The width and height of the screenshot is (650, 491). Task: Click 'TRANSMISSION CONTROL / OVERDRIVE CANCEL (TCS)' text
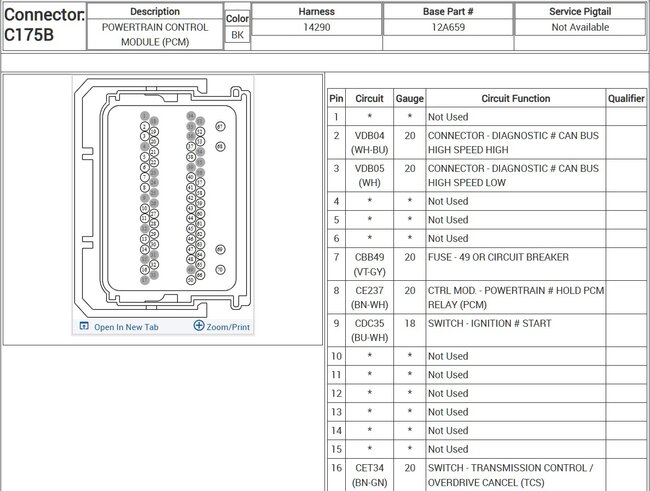511,475
